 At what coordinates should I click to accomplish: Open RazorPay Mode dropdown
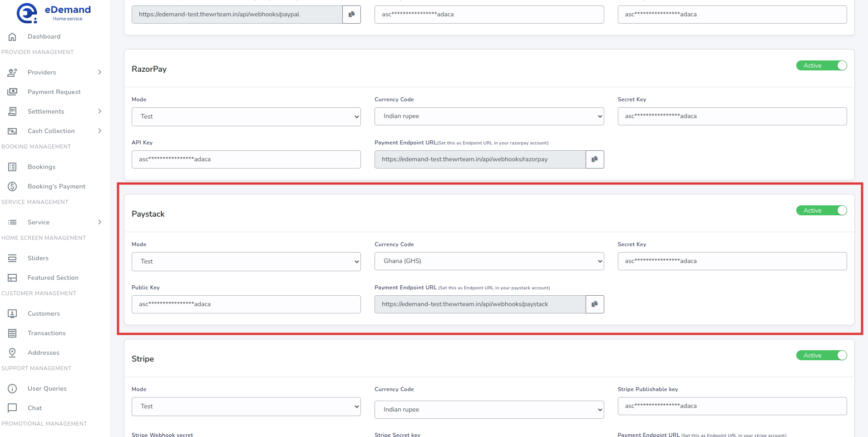(246, 117)
